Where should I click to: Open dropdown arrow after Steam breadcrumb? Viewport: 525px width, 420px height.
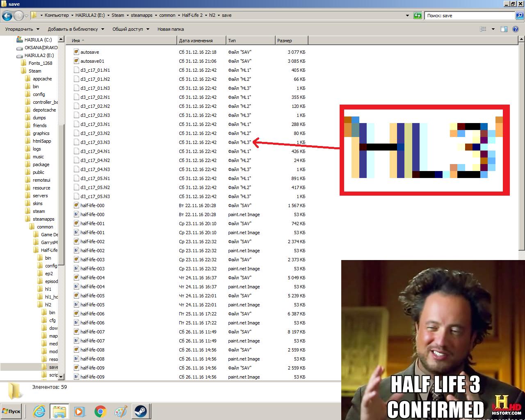pos(128,15)
